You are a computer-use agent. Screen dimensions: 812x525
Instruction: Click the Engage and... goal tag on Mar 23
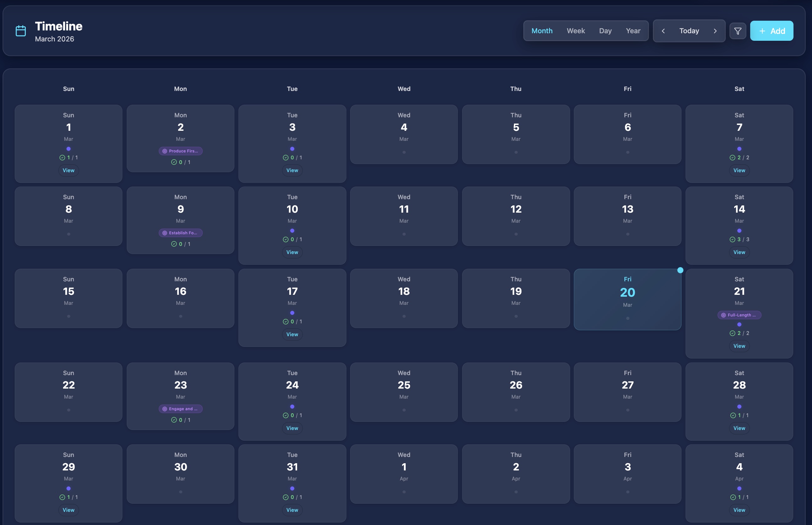(x=180, y=409)
